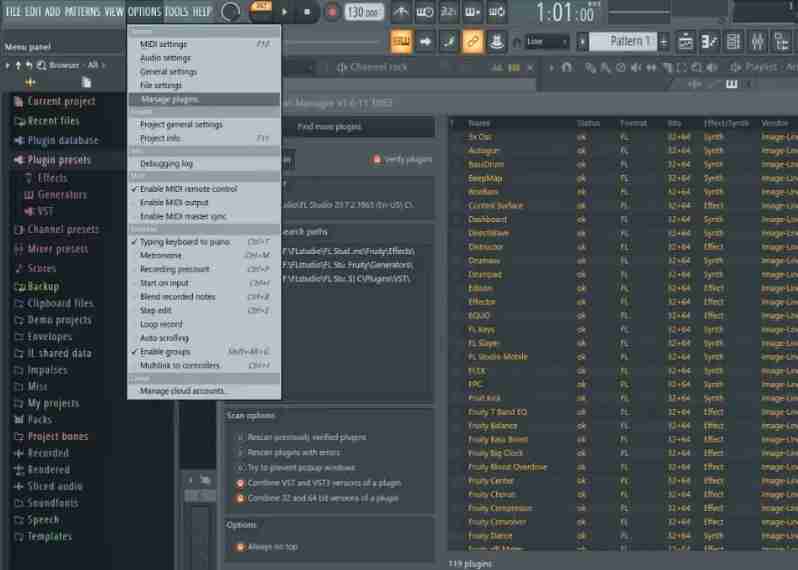798x570 pixels.
Task: Expand Plugin database folder
Action: 63,140
